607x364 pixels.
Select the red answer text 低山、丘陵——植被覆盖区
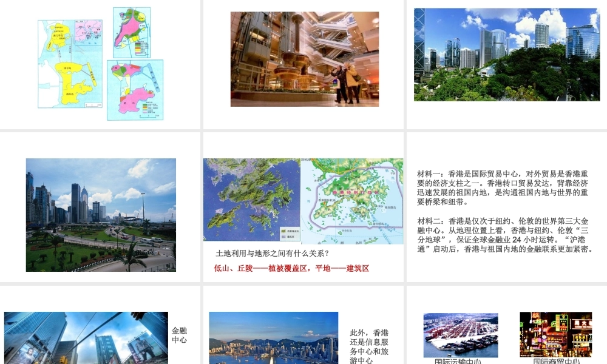pyautogui.click(x=260, y=269)
